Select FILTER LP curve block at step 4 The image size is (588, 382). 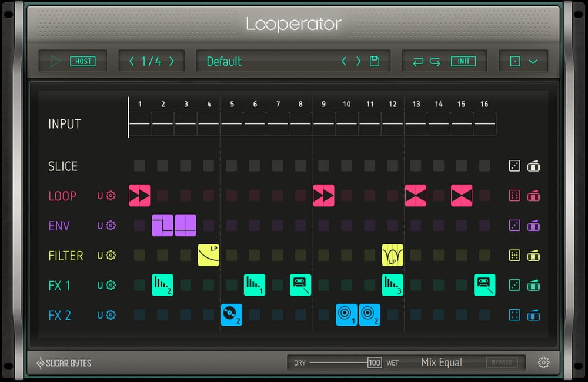(209, 255)
